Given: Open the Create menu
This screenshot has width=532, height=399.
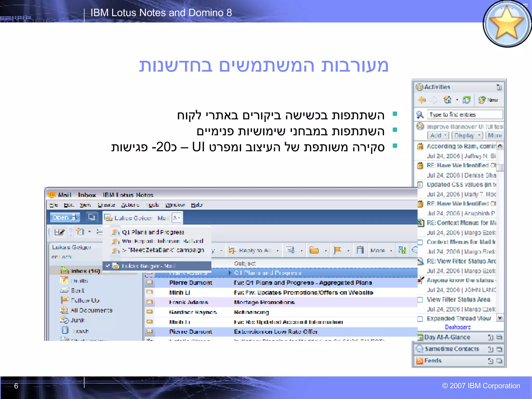Looking at the screenshot, I should pyautogui.click(x=106, y=205).
